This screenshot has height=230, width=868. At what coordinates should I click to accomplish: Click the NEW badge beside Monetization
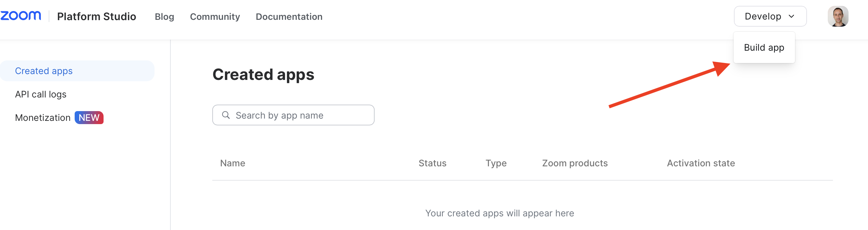pos(89,118)
